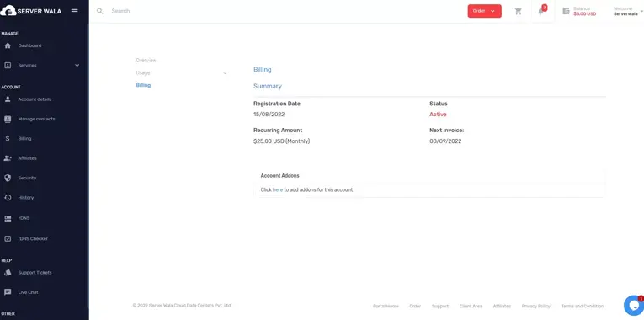This screenshot has height=320, width=644.
Task: Click the $5.00 USD balance amount
Action: tap(584, 14)
